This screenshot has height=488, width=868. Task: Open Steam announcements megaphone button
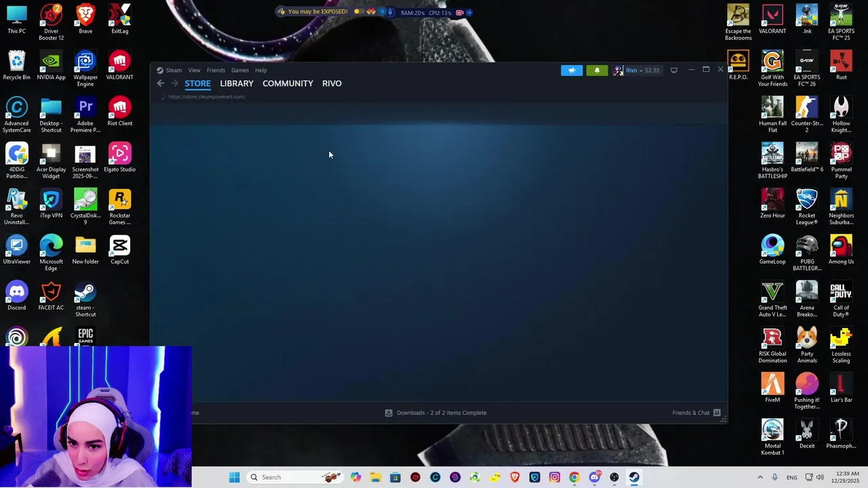click(x=572, y=70)
